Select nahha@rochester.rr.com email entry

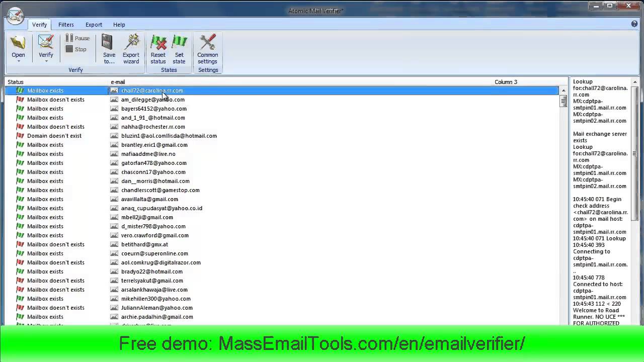[x=153, y=127]
